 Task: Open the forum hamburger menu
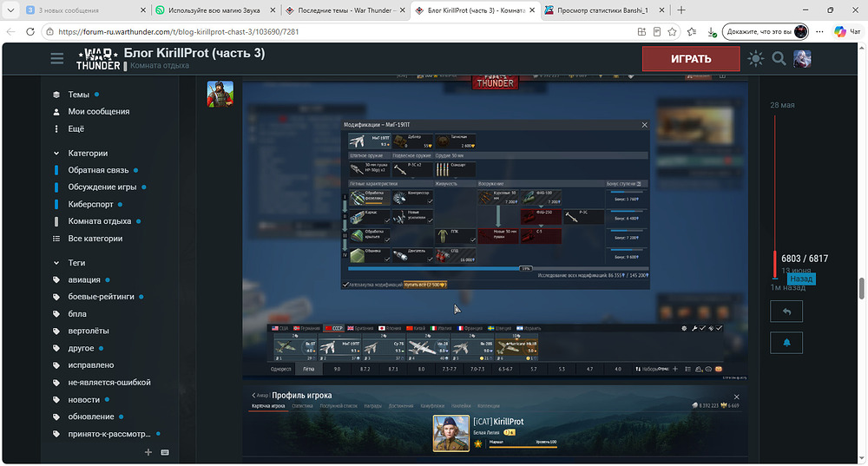point(57,58)
